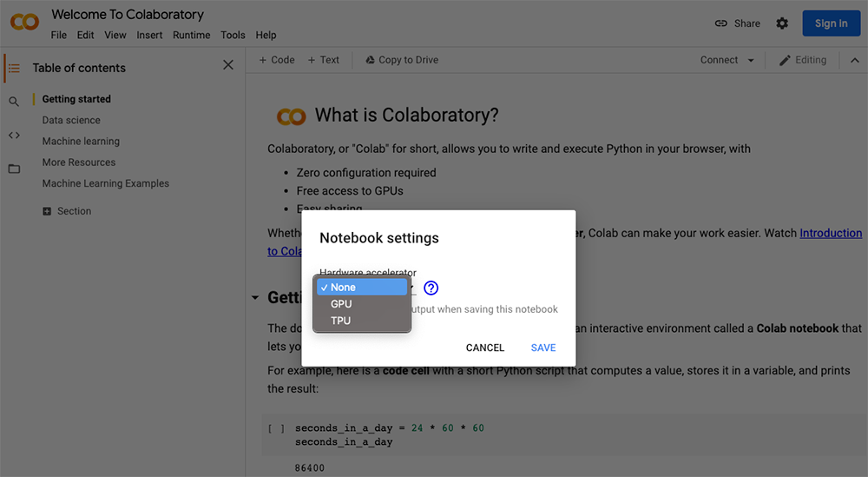Run the seconds_in_a_day code cell bracket
The height and width of the screenshot is (477, 868).
(x=276, y=428)
